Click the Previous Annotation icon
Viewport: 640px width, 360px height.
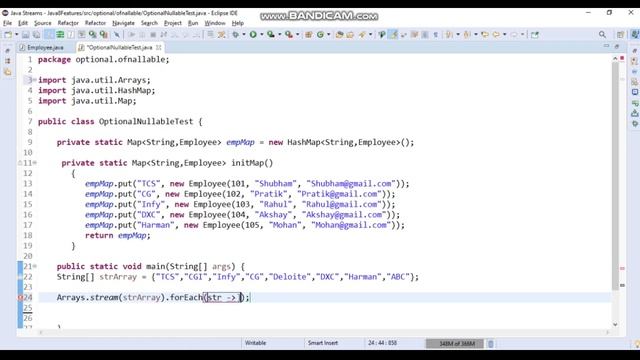[467, 35]
